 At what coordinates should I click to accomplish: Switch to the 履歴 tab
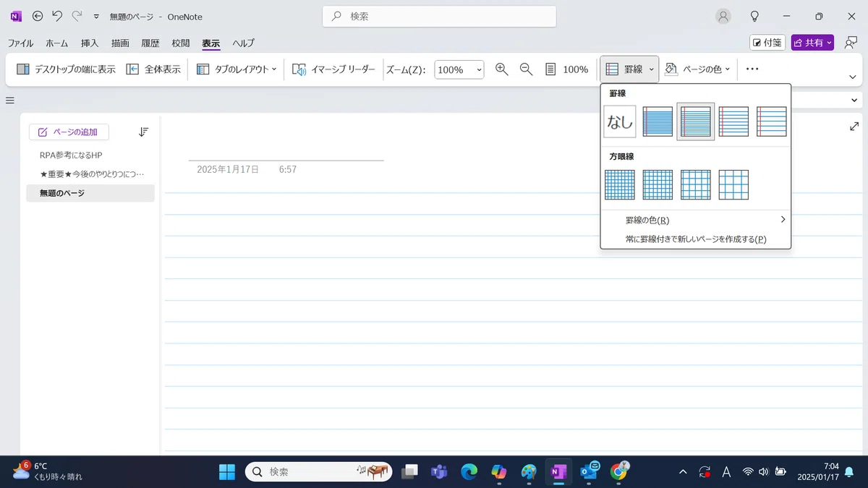pos(150,43)
